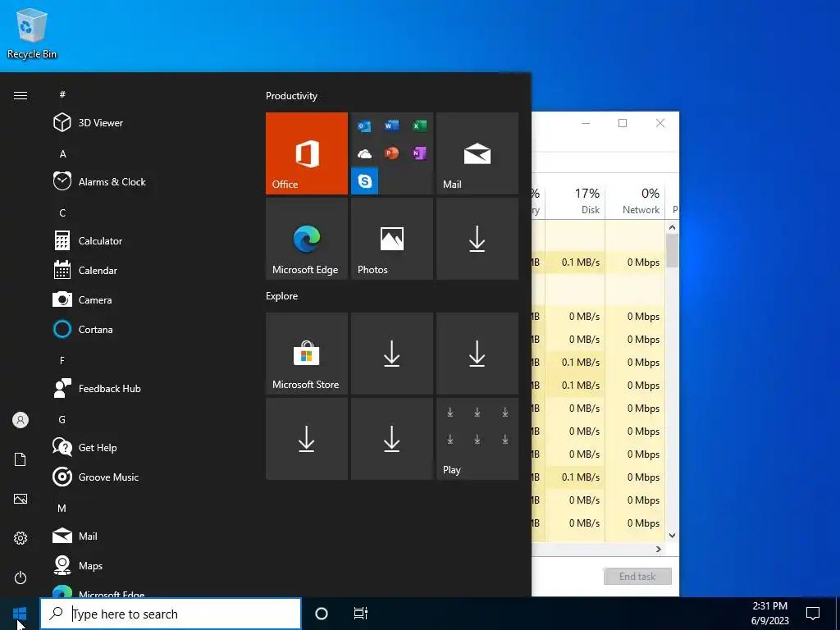Select the 'F' letter header in the app list

[x=62, y=361]
